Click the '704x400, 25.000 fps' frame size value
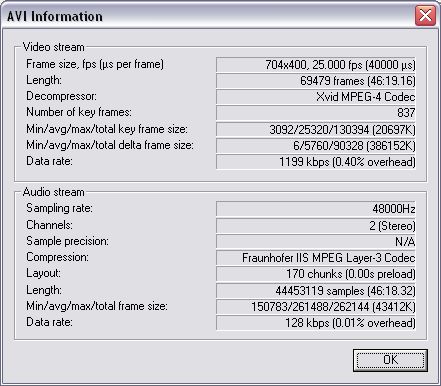 (316, 65)
